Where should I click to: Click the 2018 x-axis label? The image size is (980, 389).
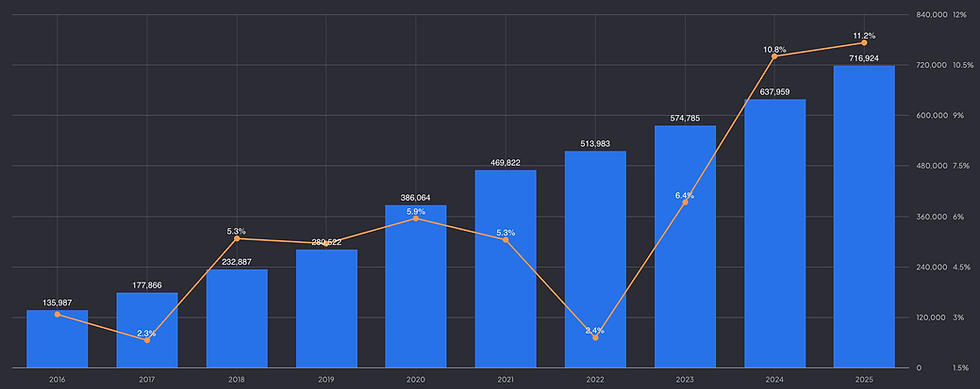coord(237,380)
